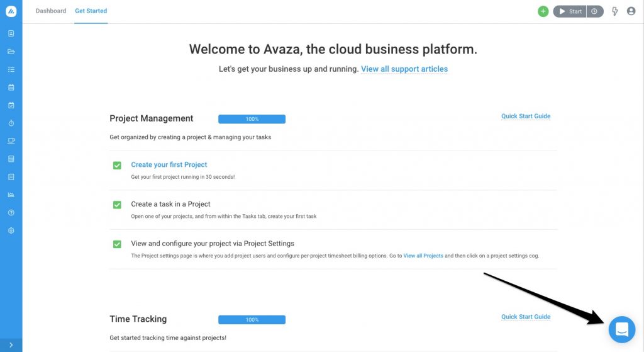
Task: Click "Get started tracking time against projects!" text
Action: coord(168,338)
